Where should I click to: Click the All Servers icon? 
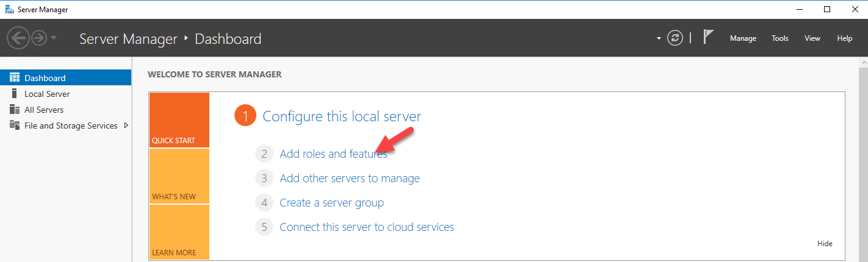[x=15, y=110]
